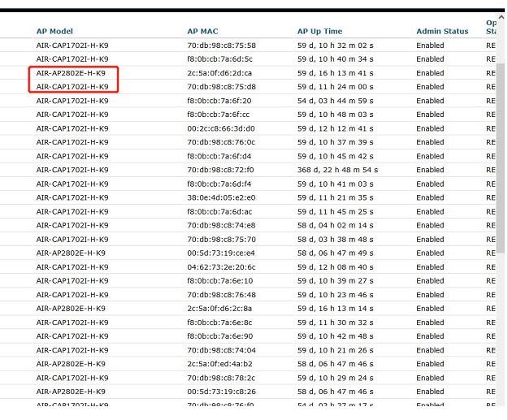Select MAC address f8:0b:cb:7a:6f:cc
This screenshot has height=420, width=508.
219,115
